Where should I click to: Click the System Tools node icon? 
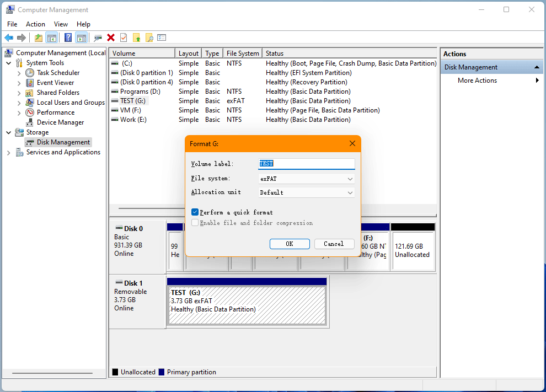(x=19, y=63)
